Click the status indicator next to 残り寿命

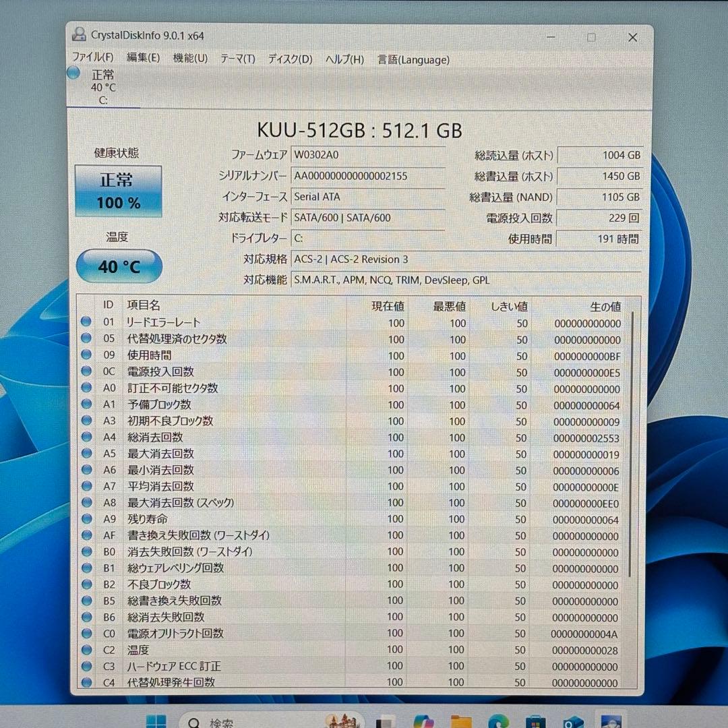pyautogui.click(x=86, y=519)
